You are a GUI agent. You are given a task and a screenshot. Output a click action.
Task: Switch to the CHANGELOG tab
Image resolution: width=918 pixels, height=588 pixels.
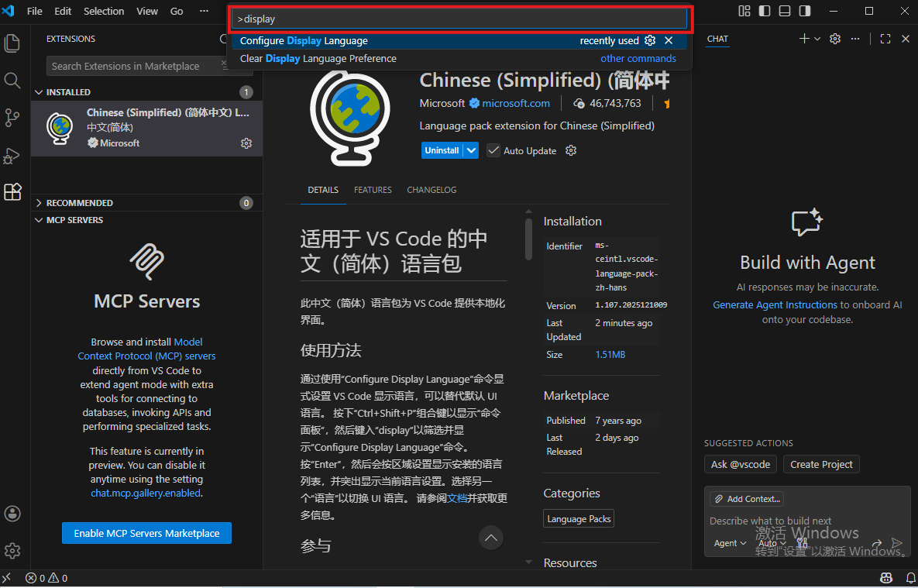pos(431,190)
